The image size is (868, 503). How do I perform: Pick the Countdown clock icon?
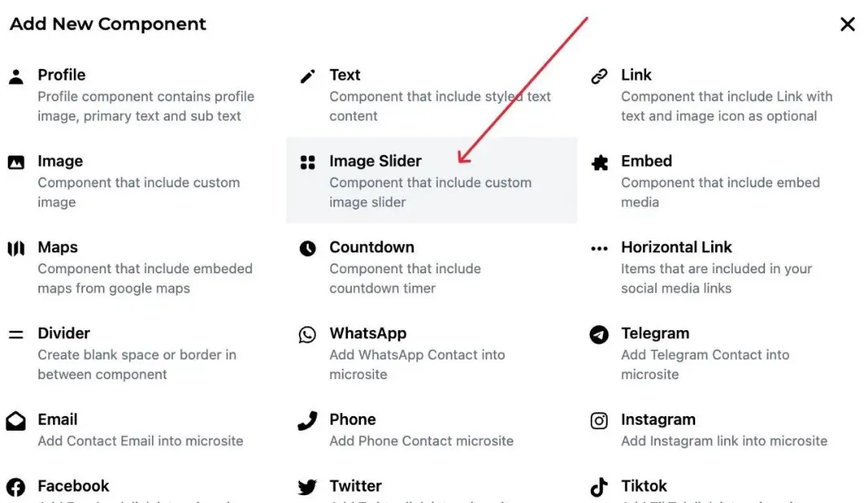(308, 248)
